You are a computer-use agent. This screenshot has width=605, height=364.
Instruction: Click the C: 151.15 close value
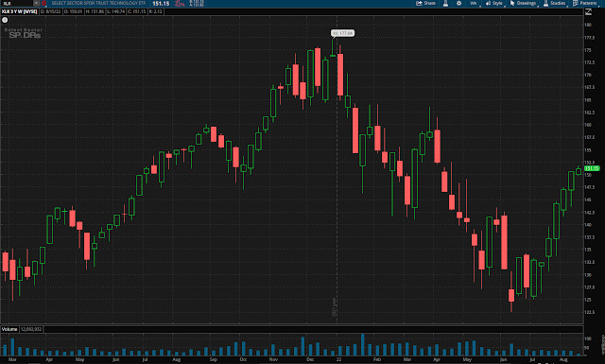(x=137, y=11)
